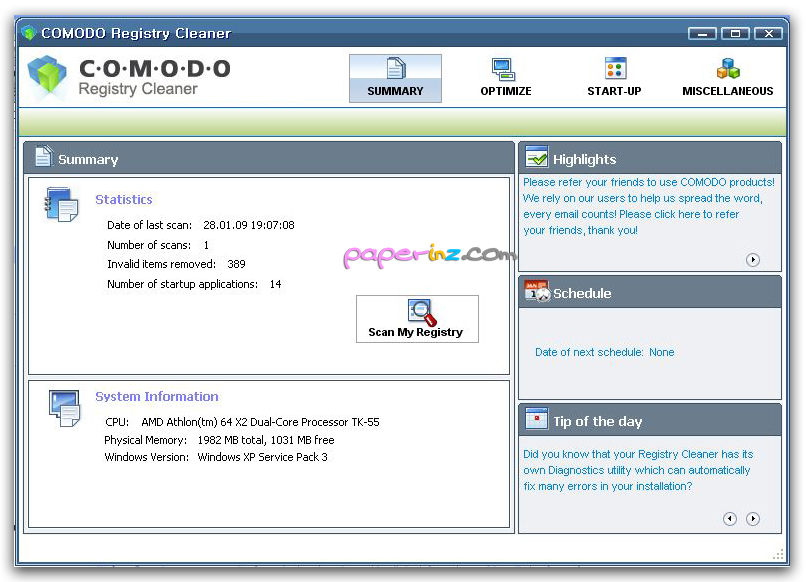
Task: Click the date of last scan value 28.01.09 19:07:08
Action: click(x=249, y=225)
